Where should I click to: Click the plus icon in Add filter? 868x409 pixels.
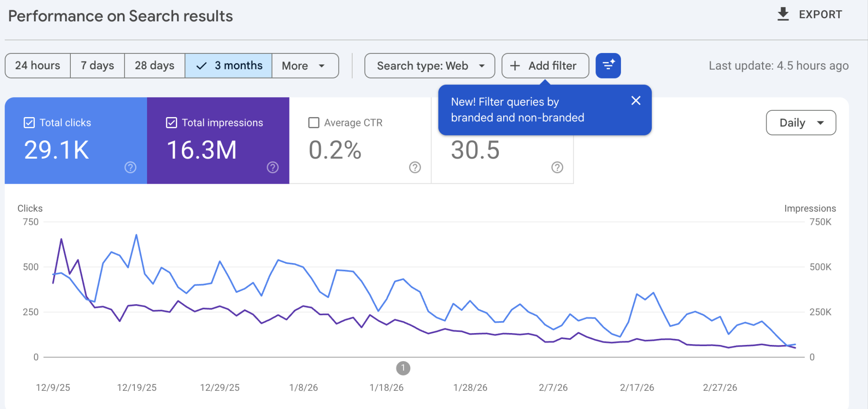pyautogui.click(x=515, y=66)
